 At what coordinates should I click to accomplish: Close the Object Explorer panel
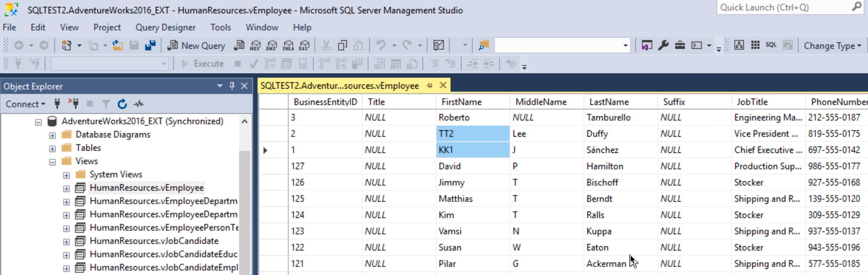click(244, 86)
